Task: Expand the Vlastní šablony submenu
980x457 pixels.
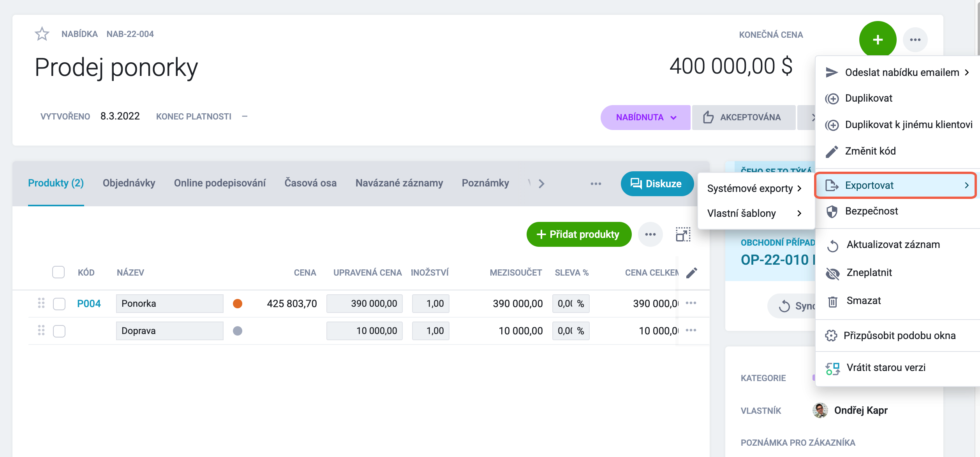Action: 754,213
